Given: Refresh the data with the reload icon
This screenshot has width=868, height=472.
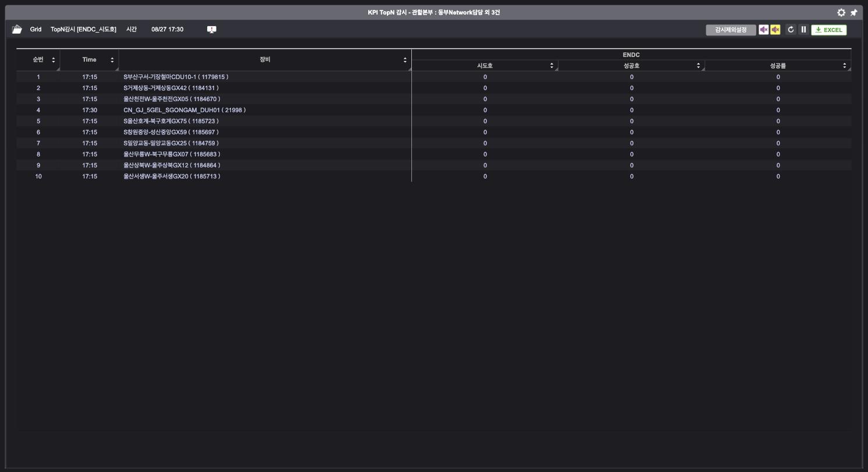Looking at the screenshot, I should point(791,30).
